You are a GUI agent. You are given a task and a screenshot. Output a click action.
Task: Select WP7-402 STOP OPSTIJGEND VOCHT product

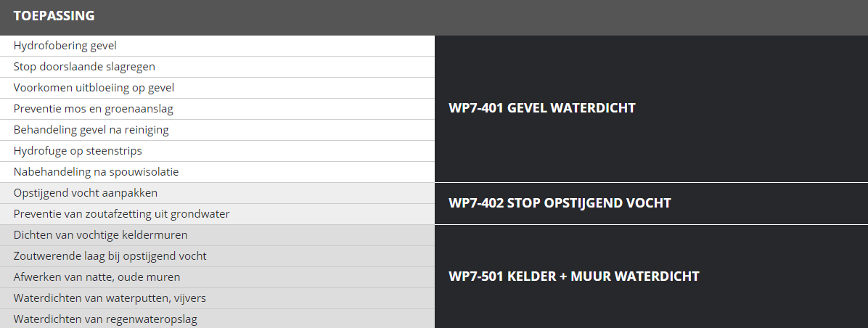[x=560, y=203]
